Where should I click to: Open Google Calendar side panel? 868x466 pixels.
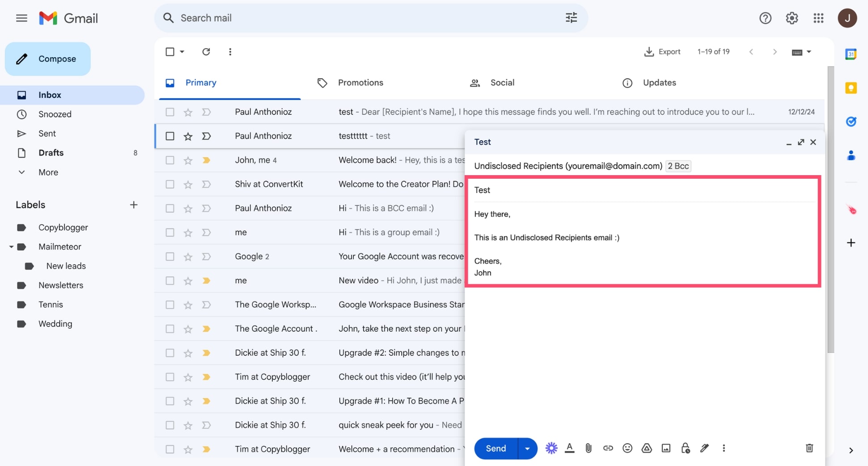point(851,55)
